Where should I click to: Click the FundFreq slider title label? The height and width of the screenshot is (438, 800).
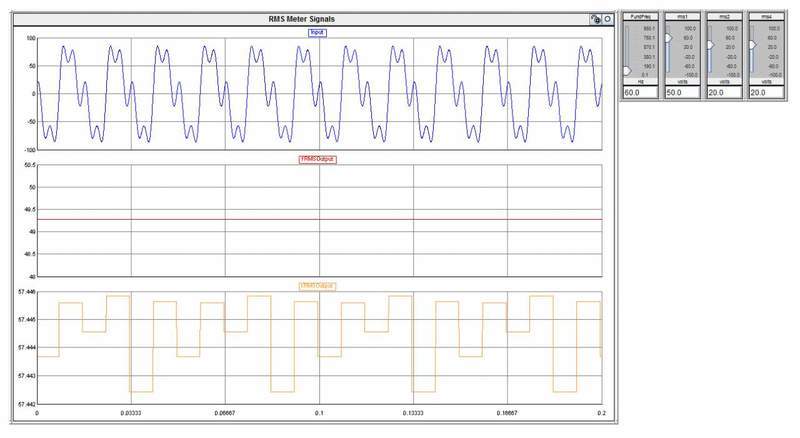640,17
